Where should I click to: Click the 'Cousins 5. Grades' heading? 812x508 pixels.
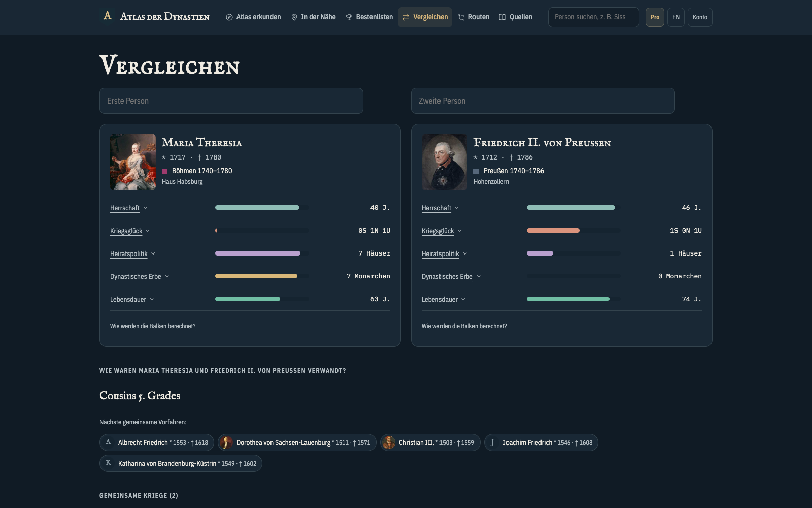(x=140, y=396)
